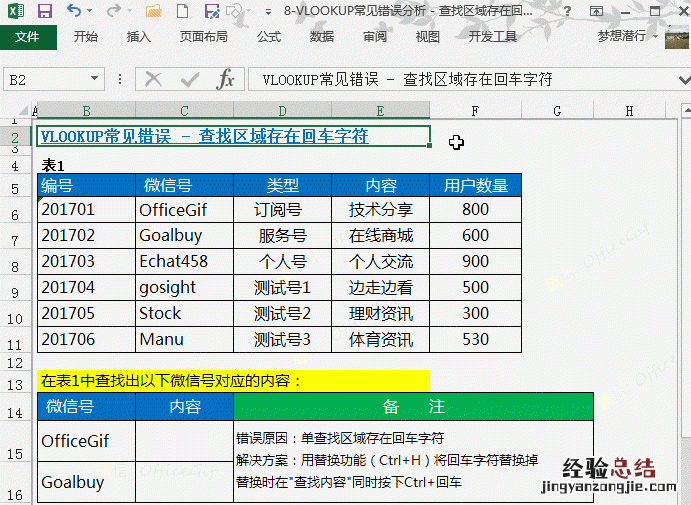The height and width of the screenshot is (505, 691).
Task: Open the 文件 tab
Action: point(27,37)
